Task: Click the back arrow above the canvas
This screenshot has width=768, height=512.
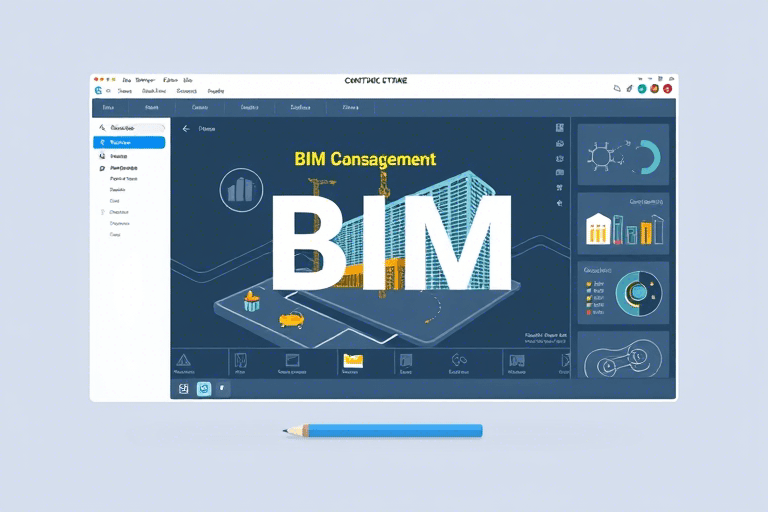Action: click(186, 129)
